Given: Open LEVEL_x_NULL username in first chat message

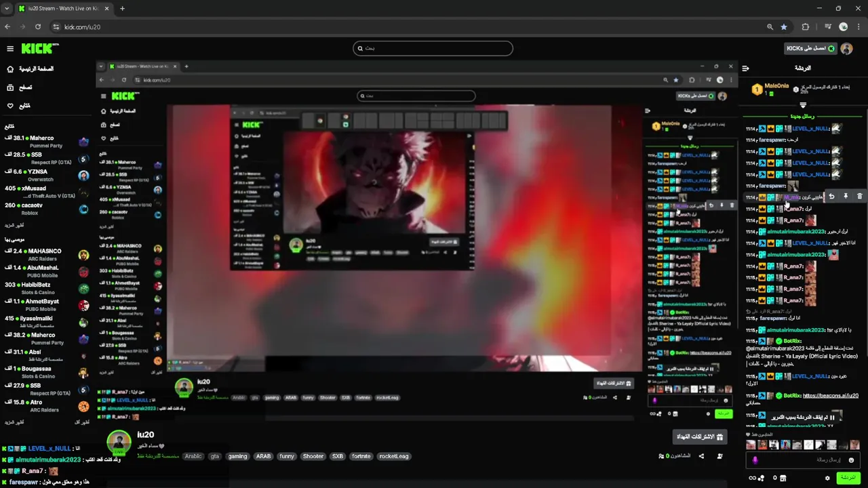Looking at the screenshot, I should pos(811,128).
